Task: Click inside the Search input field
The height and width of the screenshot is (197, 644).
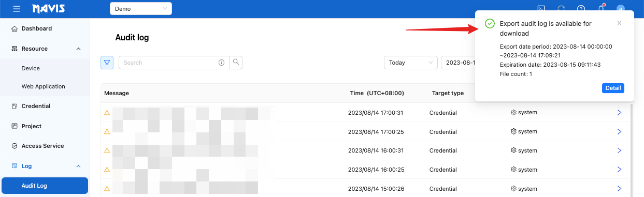Action: (x=168, y=63)
